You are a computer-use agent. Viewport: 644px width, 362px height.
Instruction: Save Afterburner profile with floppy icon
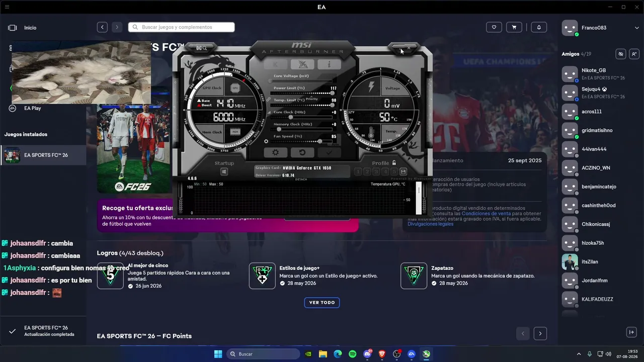(x=403, y=172)
